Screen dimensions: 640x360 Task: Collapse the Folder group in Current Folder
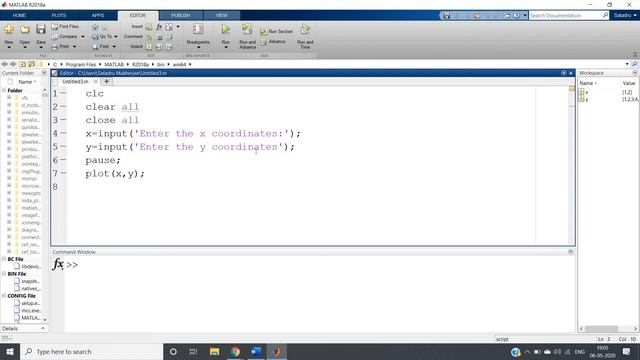click(4, 90)
